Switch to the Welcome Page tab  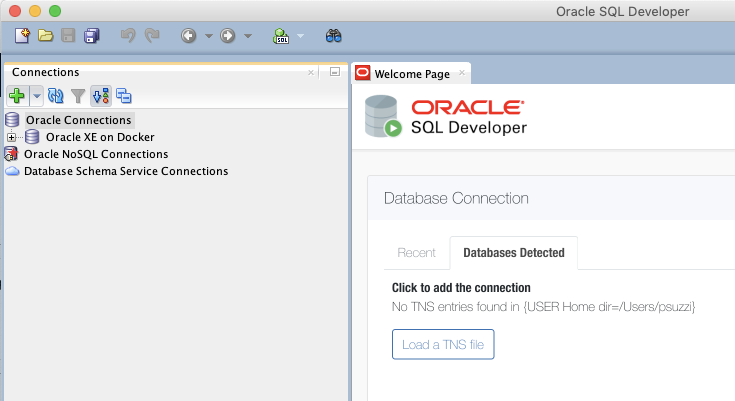tap(412, 74)
